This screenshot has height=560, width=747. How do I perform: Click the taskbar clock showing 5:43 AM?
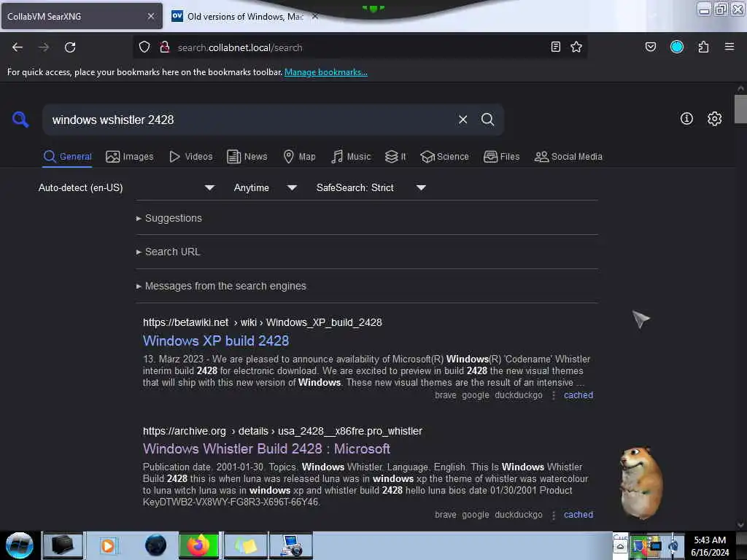(710, 546)
